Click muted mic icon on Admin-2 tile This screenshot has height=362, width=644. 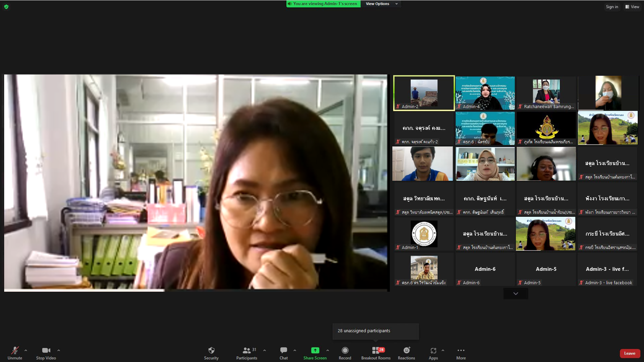[x=398, y=107]
